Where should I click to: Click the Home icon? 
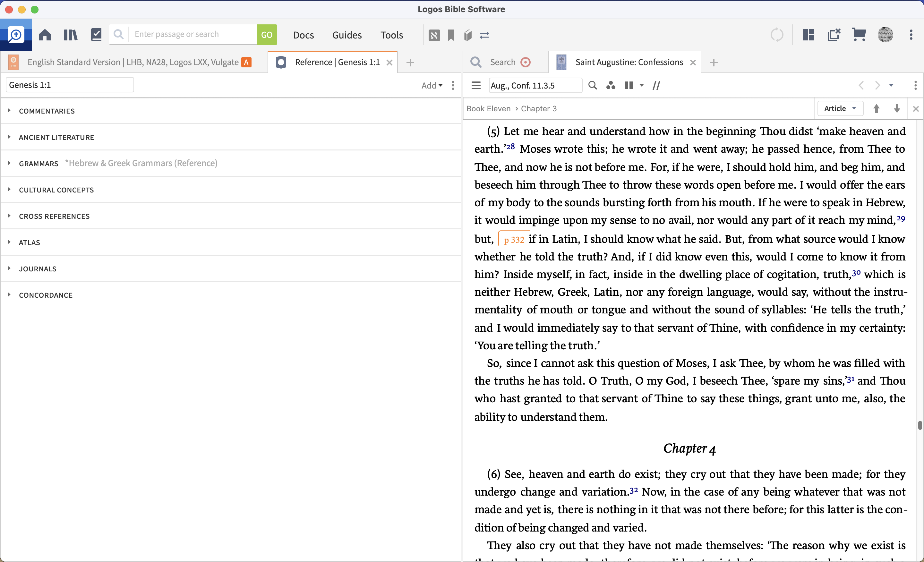(x=45, y=35)
